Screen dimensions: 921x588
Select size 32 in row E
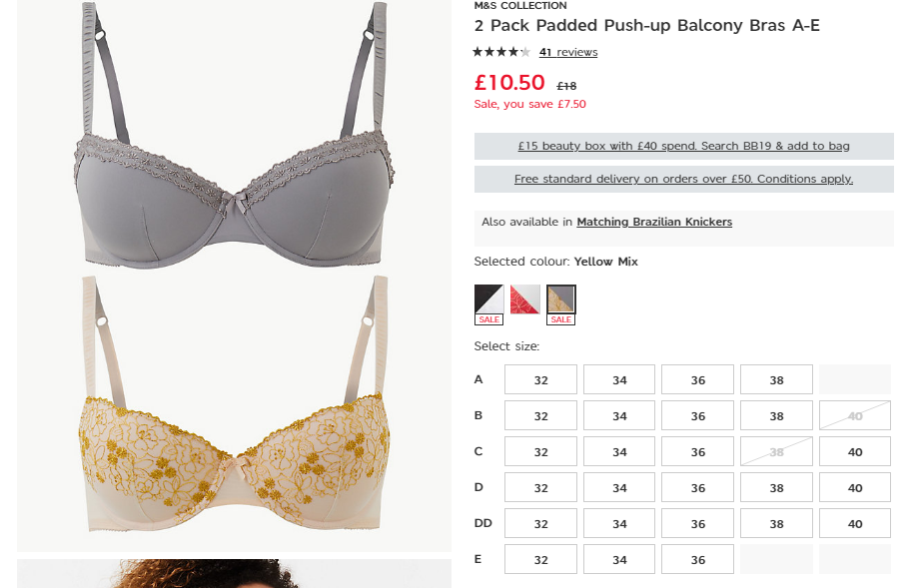[540, 559]
